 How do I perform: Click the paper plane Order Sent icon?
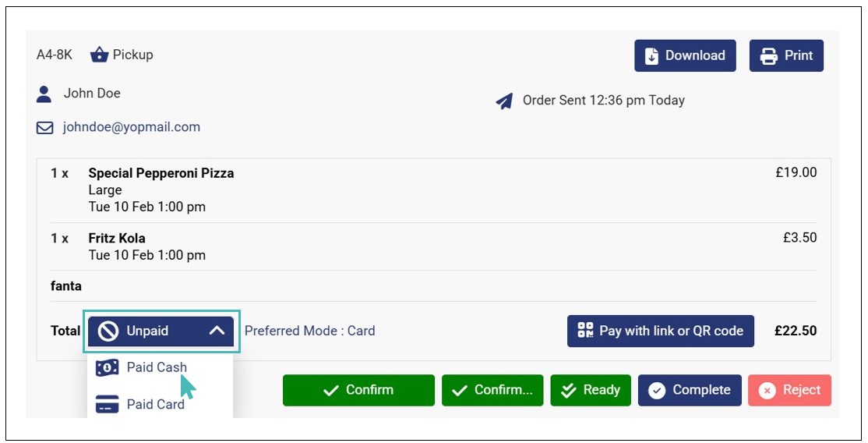point(505,101)
